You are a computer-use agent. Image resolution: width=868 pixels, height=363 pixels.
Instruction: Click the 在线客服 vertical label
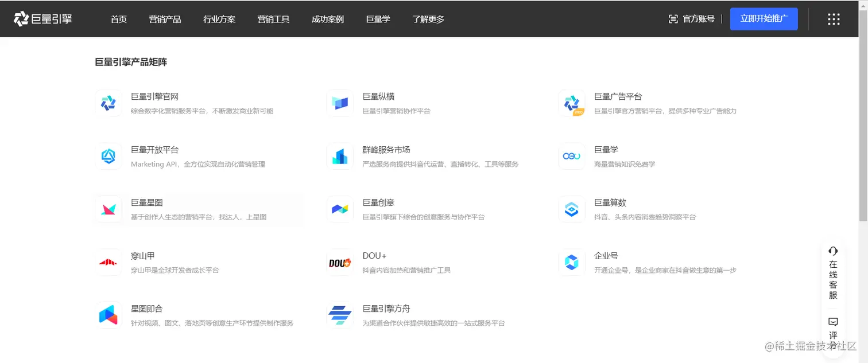coord(833,280)
